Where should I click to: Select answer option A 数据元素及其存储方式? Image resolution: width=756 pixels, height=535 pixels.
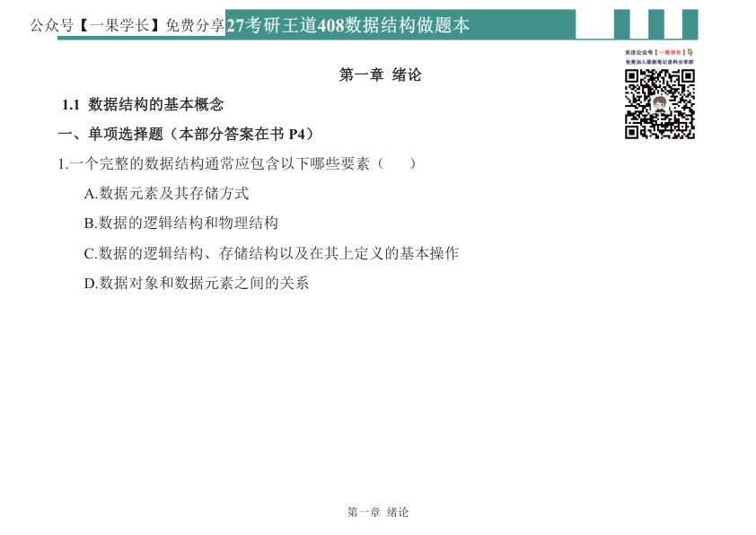pos(166,193)
